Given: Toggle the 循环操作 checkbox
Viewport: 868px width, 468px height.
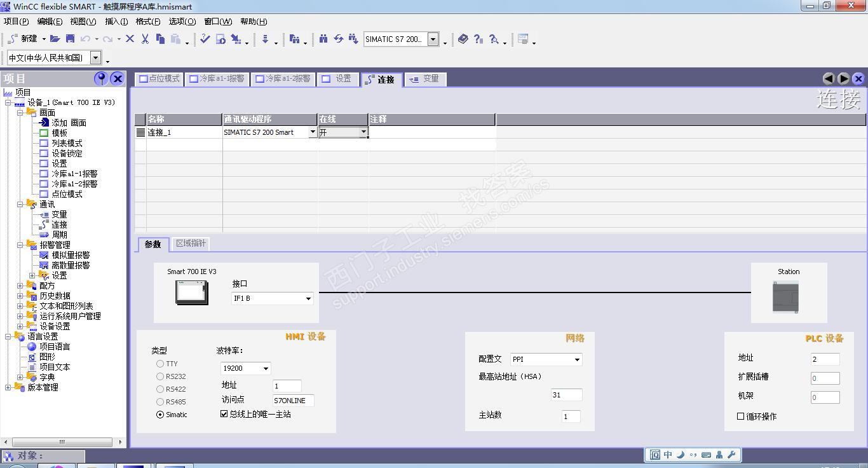Looking at the screenshot, I should [x=740, y=416].
